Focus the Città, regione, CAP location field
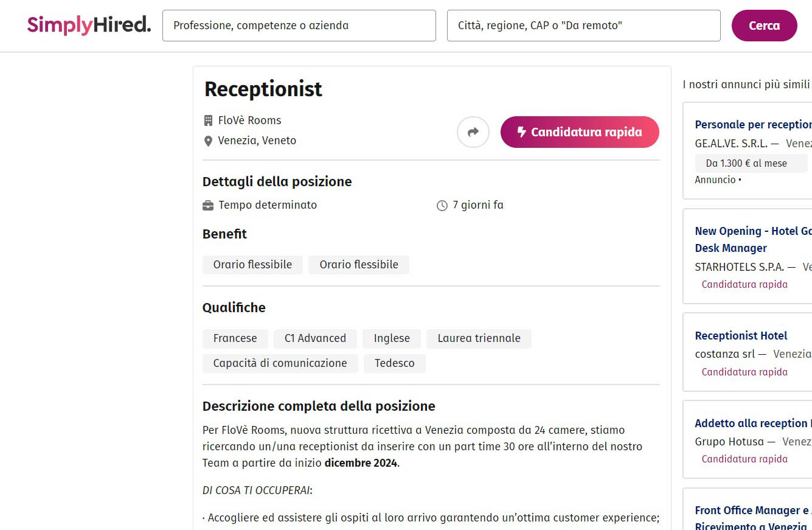 583,26
